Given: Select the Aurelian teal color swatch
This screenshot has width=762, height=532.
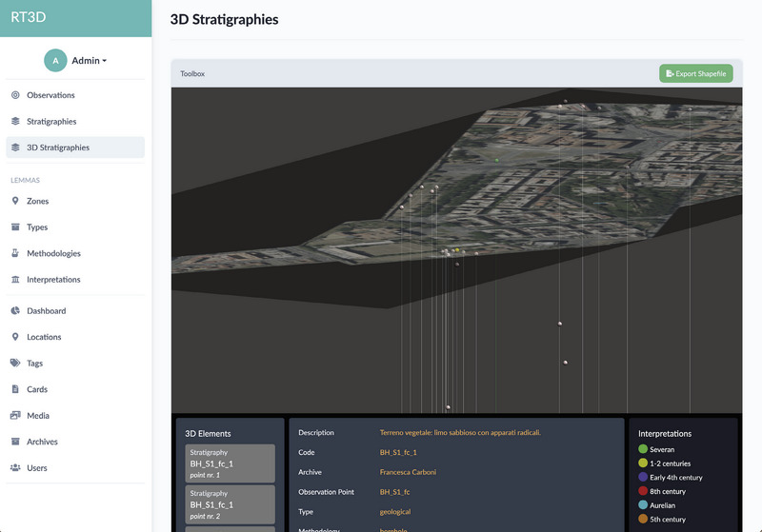Looking at the screenshot, I should point(643,505).
